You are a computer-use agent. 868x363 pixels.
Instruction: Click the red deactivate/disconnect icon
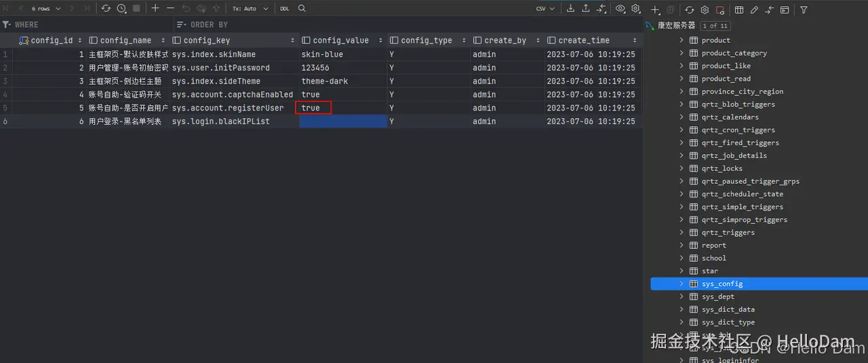(x=720, y=10)
